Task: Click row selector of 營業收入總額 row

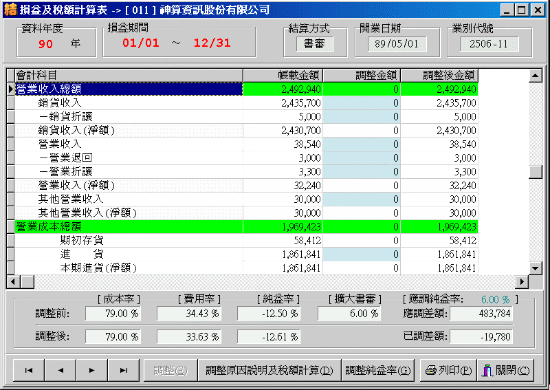Action: (x=11, y=89)
